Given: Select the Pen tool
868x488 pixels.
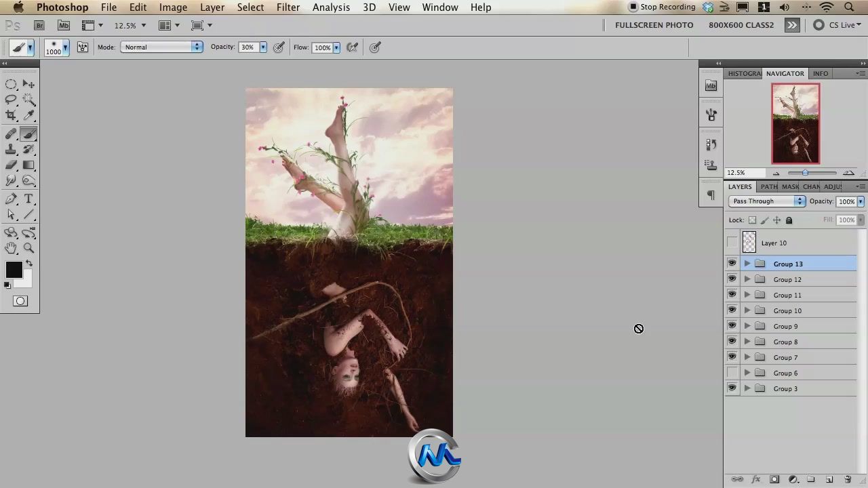Looking at the screenshot, I should pos(12,199).
